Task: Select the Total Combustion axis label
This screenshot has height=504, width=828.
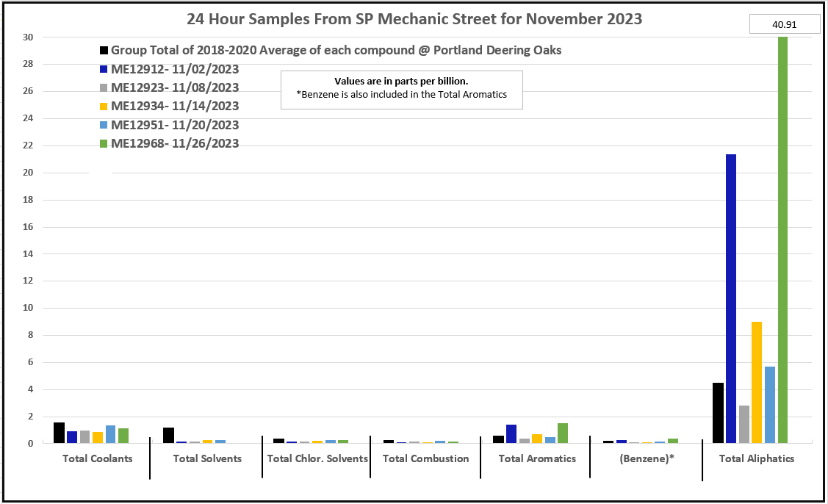Action: pyautogui.click(x=425, y=459)
